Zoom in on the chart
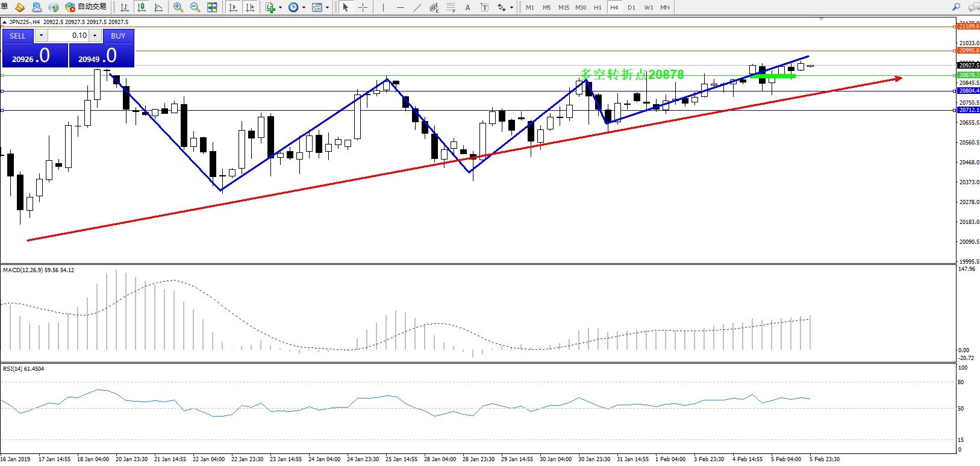Screen dimensions: 980x466 178,7
